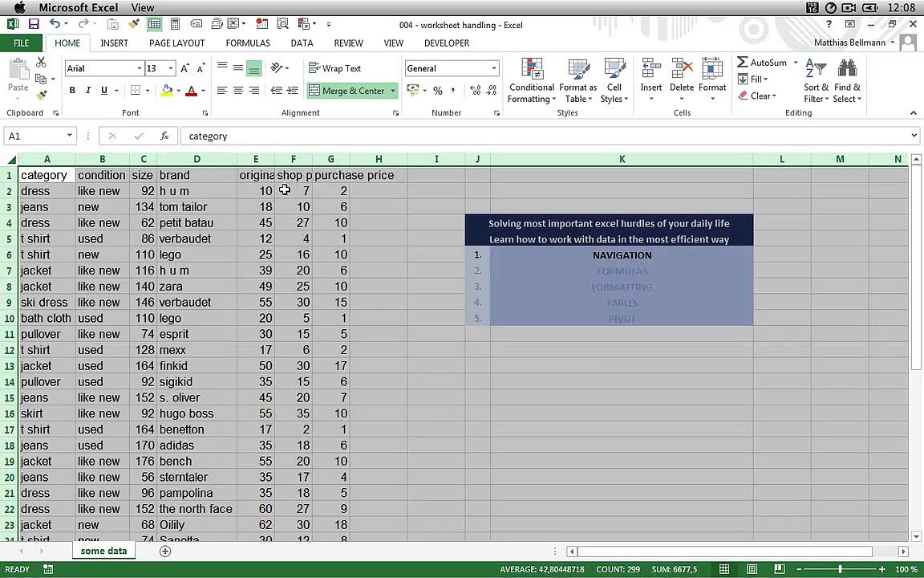Switch to the FORMULAS tab
Image resolution: width=924 pixels, height=578 pixels.
click(x=248, y=43)
